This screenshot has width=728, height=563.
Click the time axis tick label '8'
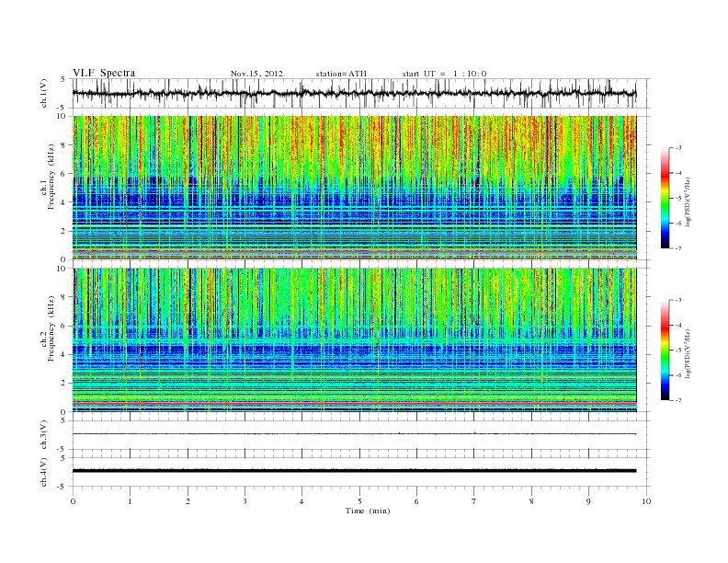point(531,501)
